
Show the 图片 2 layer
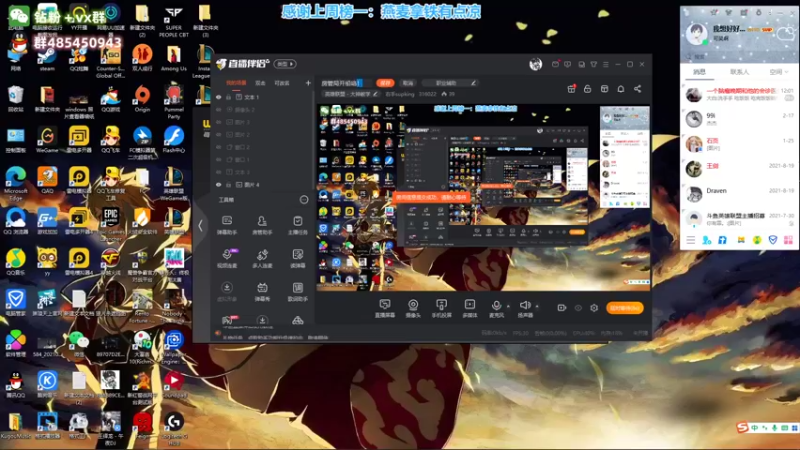[219, 135]
